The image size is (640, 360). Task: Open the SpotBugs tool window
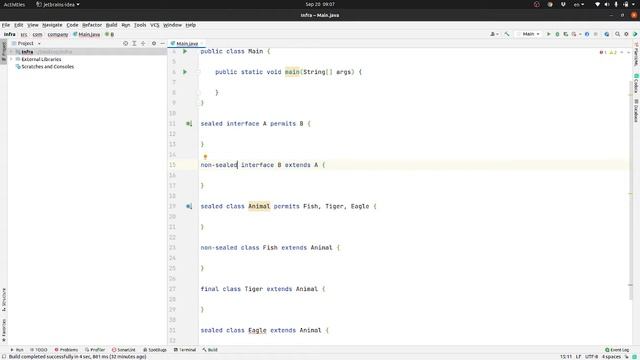(x=155, y=350)
